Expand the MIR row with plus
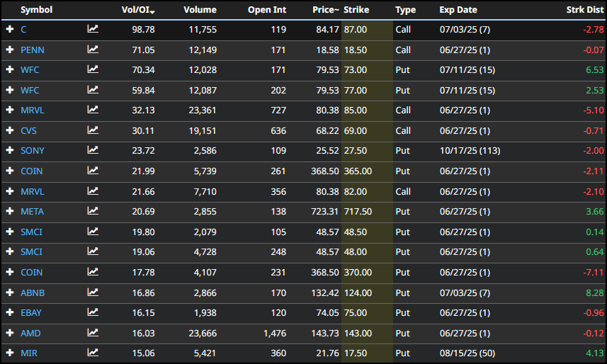The height and width of the screenshot is (364, 607). tap(10, 353)
